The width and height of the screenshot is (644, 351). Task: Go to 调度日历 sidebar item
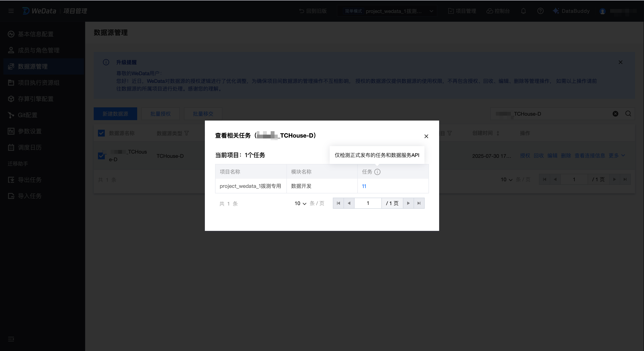pyautogui.click(x=30, y=148)
